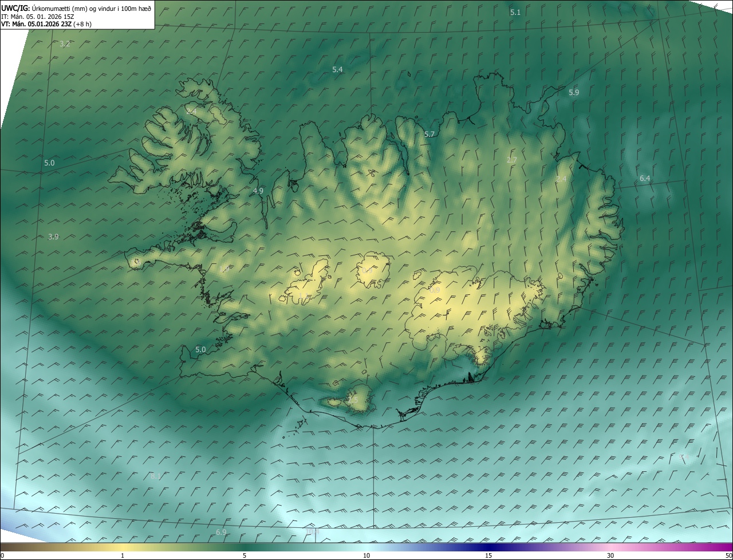Click the initial time line 'IT: Mán. 05. 01. 2026 15Z'
The height and width of the screenshot is (560, 733).
[38, 16]
